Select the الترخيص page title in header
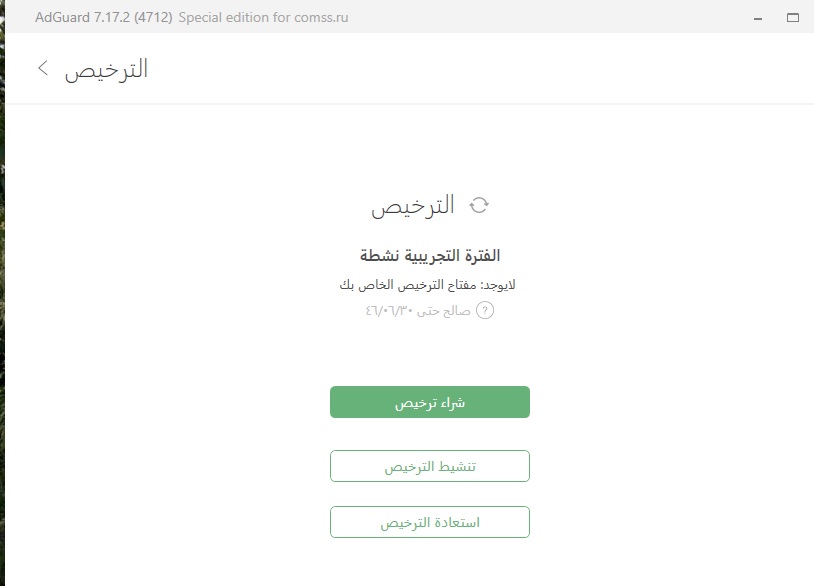The image size is (814, 586). [106, 70]
